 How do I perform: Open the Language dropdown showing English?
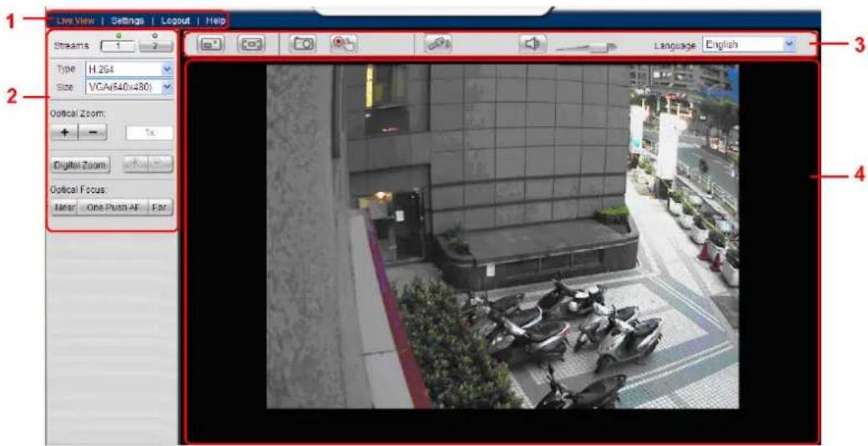tap(749, 45)
